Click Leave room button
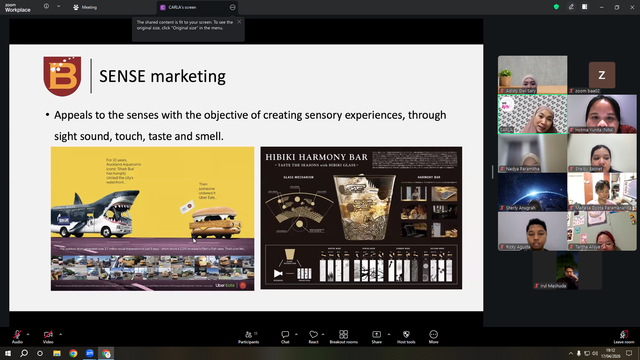Image resolution: width=640 pixels, height=360 pixels. click(x=624, y=337)
